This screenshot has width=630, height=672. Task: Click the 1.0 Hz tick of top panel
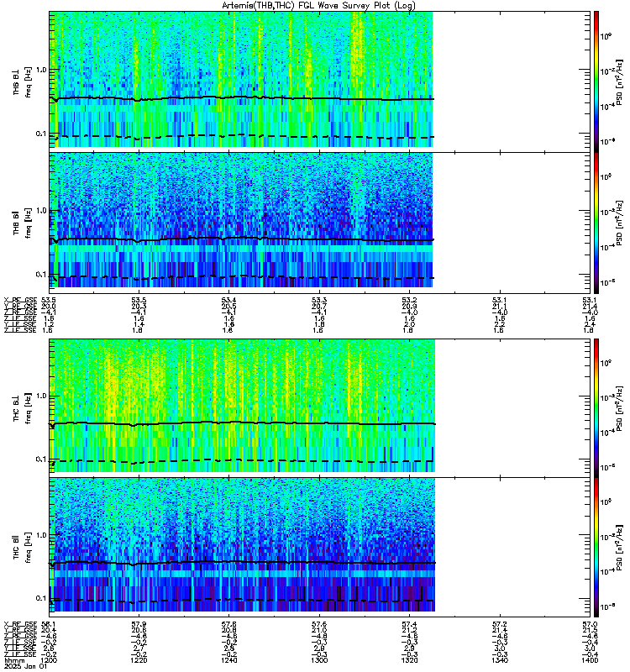(x=42, y=70)
